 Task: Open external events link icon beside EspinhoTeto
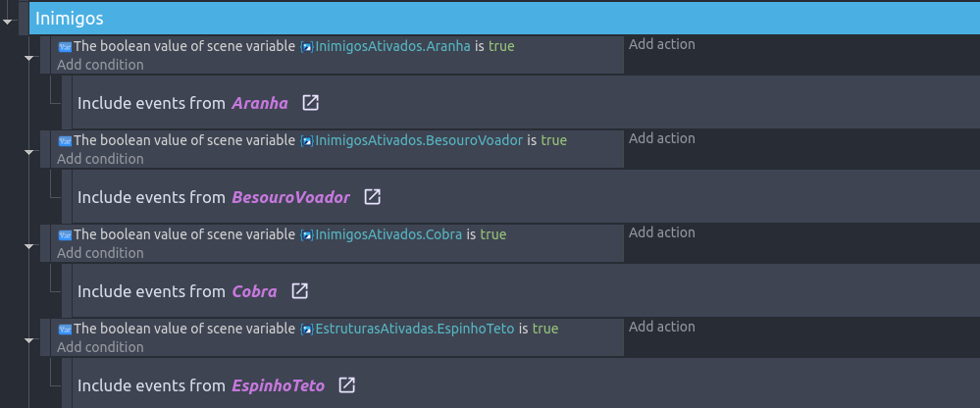tap(347, 385)
